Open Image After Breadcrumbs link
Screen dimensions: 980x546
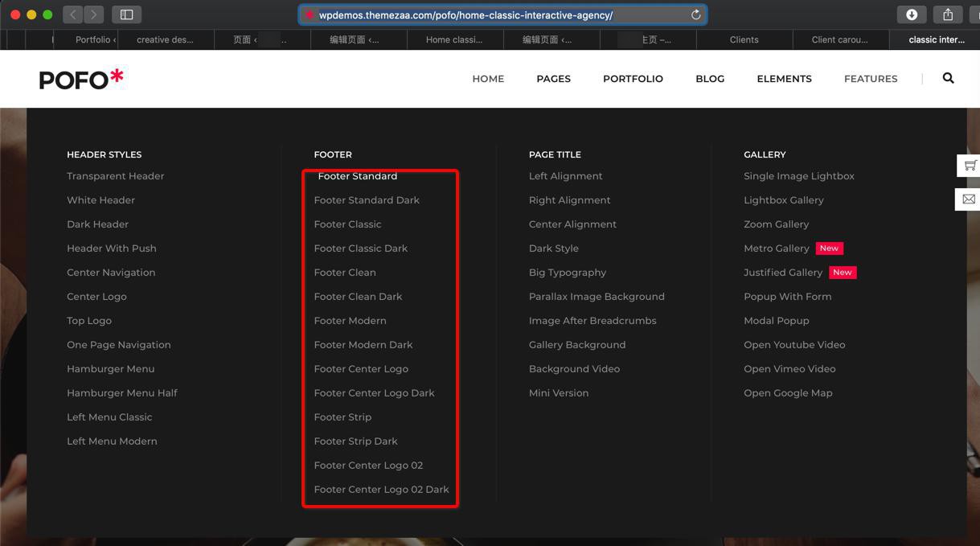point(593,321)
